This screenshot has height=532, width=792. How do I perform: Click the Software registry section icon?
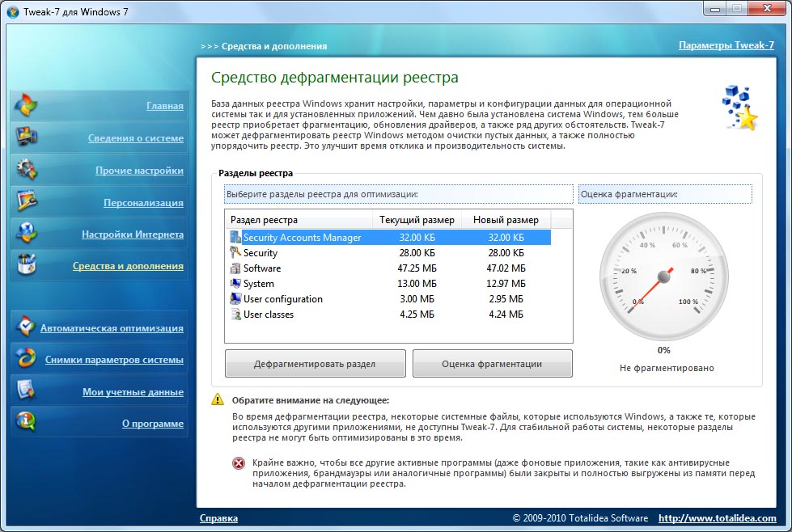point(235,268)
